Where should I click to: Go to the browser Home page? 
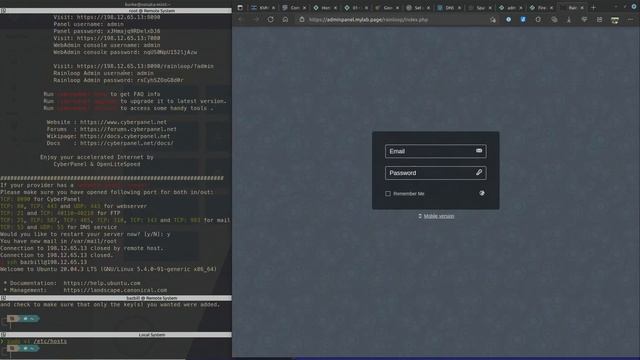(x=285, y=20)
